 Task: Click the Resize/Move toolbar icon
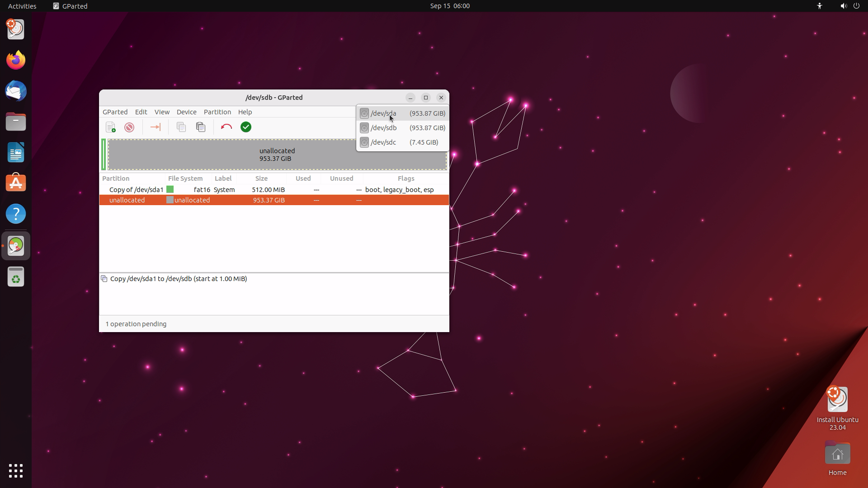coord(155,127)
